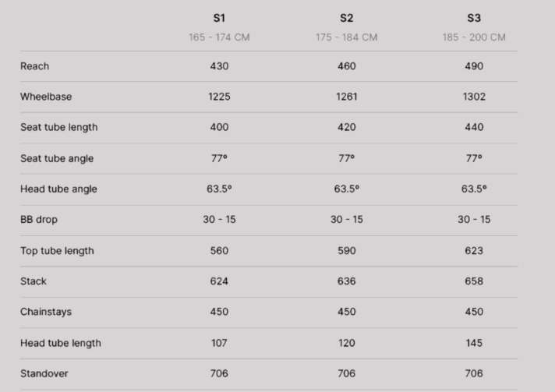The image size is (555, 392).
Task: Click the Stack row label
Action: [x=34, y=281]
